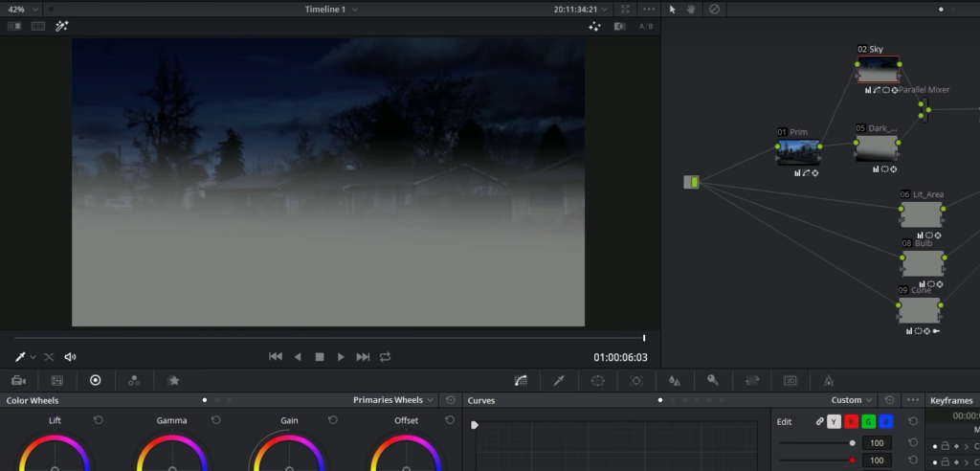Open the Qualifier eyedropper palette
980x471 pixels.
[x=560, y=380]
